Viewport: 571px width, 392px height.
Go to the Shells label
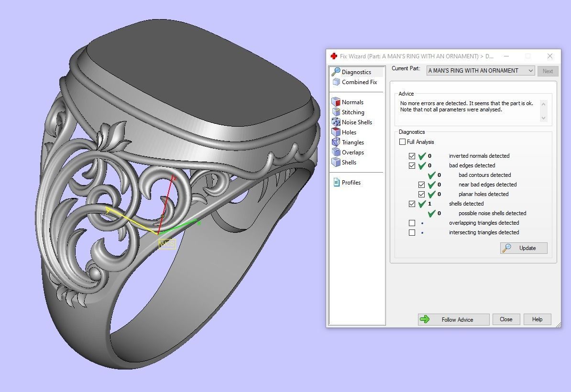click(x=349, y=163)
